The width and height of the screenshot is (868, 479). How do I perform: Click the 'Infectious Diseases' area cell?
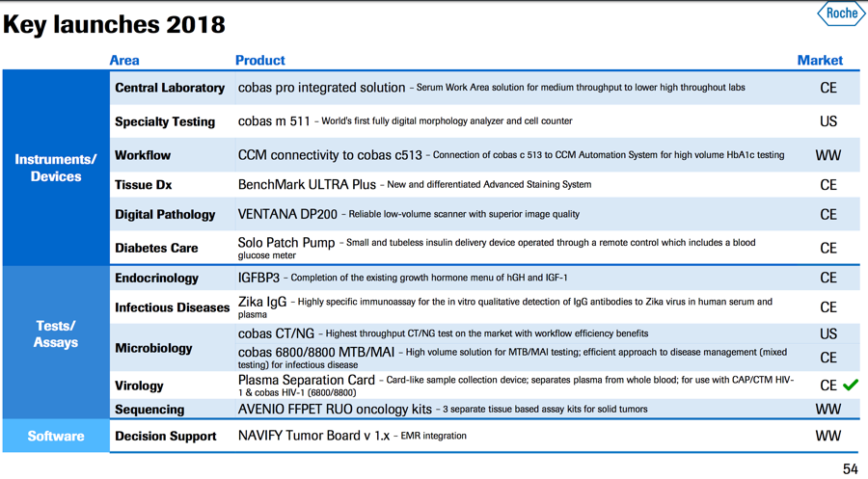(173, 307)
